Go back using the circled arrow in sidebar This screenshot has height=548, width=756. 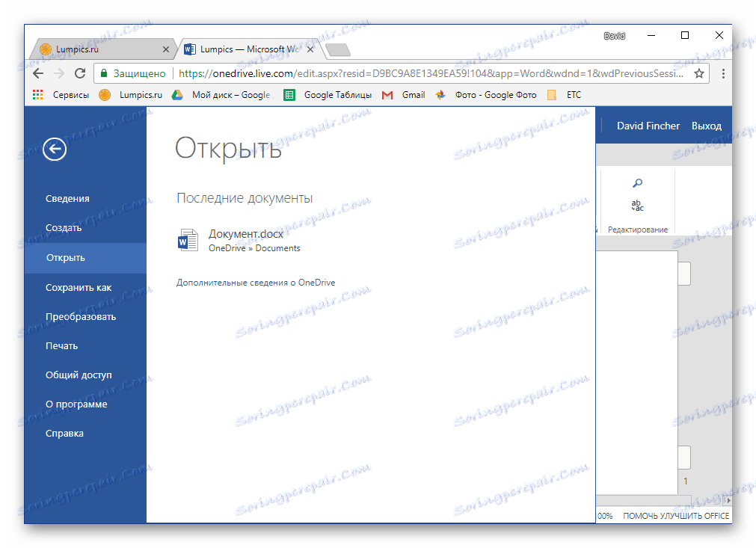(x=55, y=149)
